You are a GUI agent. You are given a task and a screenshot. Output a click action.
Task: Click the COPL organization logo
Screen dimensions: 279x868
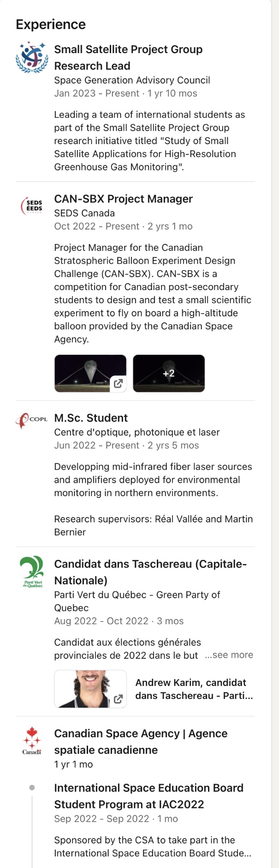tap(32, 420)
